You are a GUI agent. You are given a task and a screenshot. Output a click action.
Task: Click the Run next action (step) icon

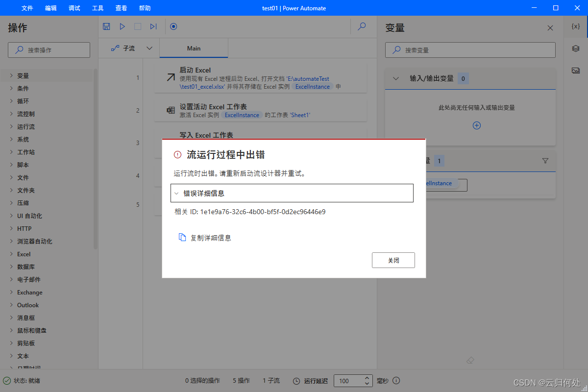pyautogui.click(x=153, y=26)
